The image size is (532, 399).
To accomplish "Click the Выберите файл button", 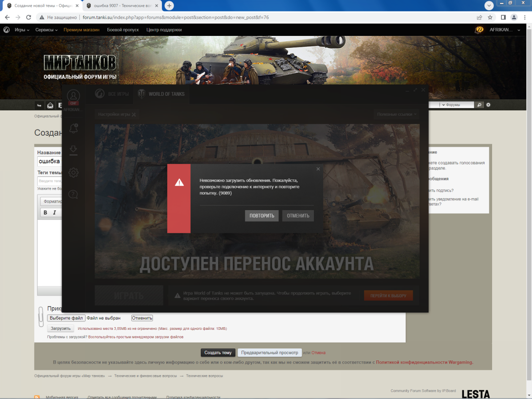I will (x=66, y=318).
